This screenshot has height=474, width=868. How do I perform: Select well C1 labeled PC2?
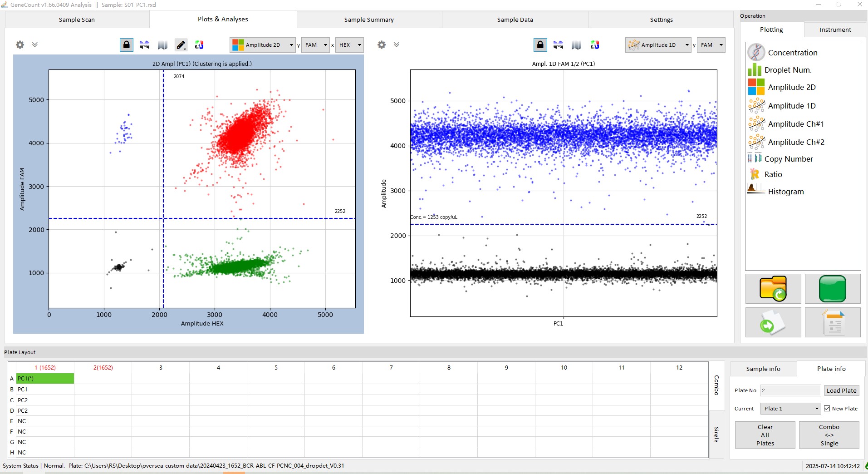[45, 400]
